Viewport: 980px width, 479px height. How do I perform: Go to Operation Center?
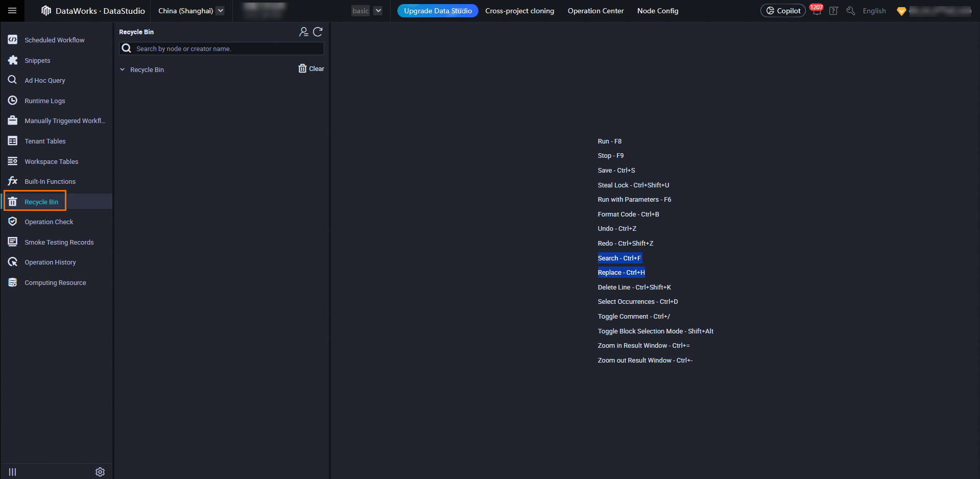pyautogui.click(x=595, y=11)
